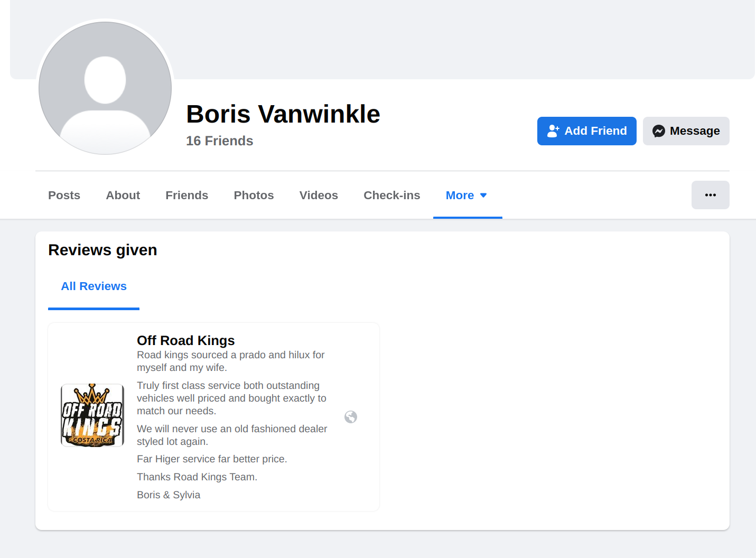Show the Videos tab
This screenshot has width=756, height=558.
[x=319, y=196]
